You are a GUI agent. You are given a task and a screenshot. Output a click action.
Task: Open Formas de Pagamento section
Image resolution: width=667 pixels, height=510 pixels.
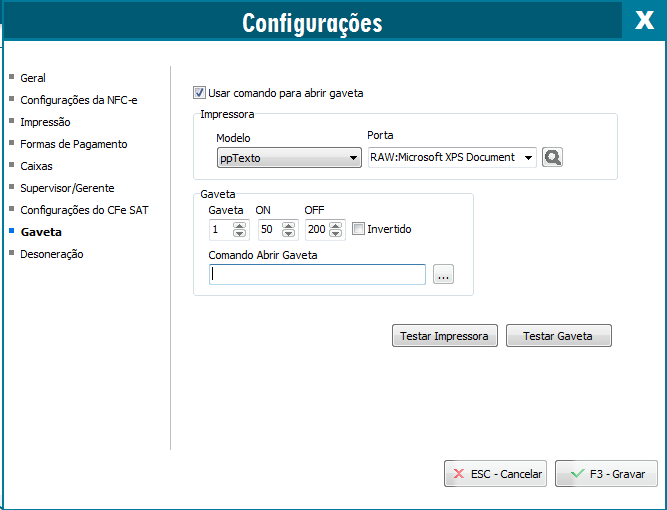73,144
